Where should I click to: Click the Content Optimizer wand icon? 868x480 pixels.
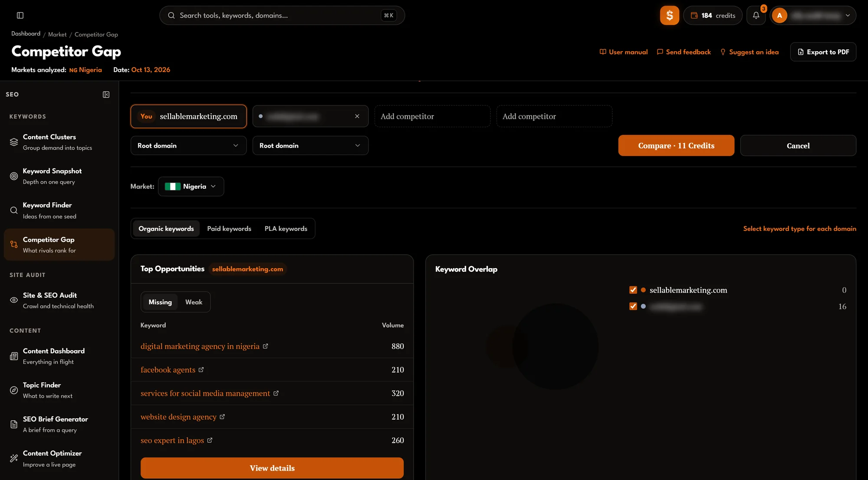coord(14,458)
